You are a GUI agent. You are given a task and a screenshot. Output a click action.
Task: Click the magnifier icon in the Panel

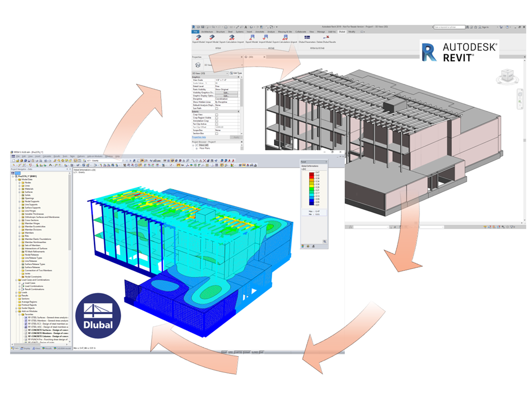(325, 241)
